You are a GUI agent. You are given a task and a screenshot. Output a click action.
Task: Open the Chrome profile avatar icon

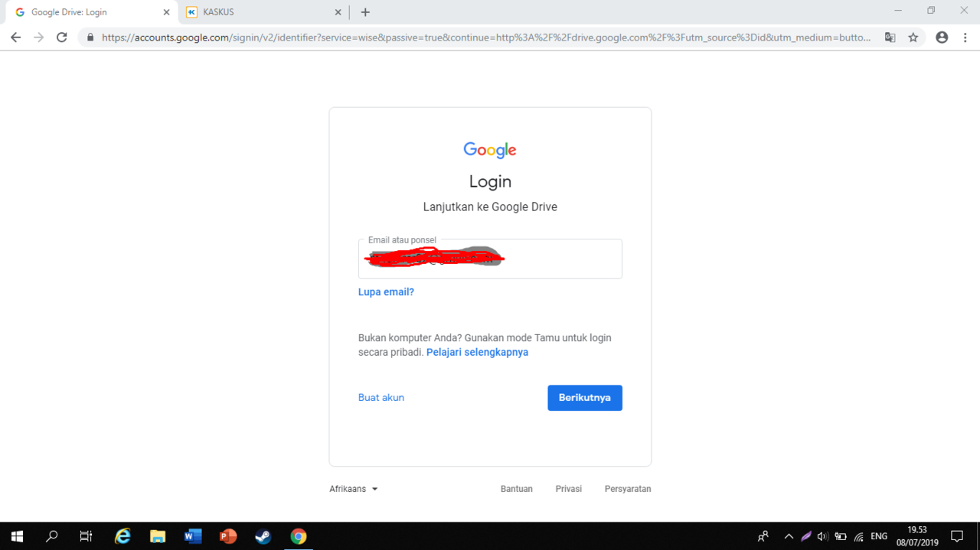[x=942, y=37]
